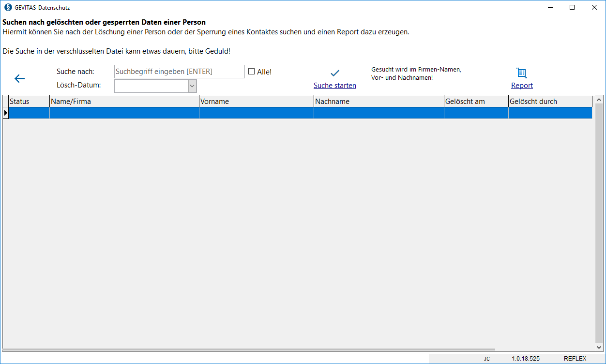This screenshot has width=606, height=364.
Task: Click the Gelöscht durch column header
Action: [550, 102]
